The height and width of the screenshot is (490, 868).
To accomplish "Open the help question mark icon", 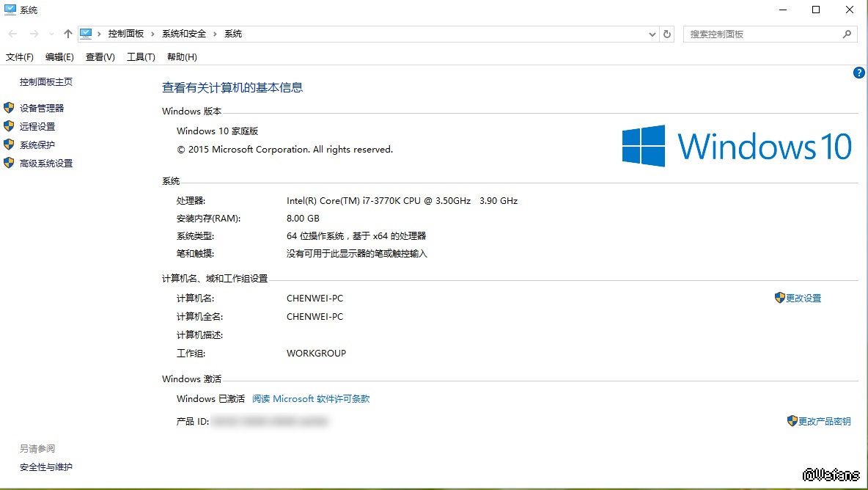I will [858, 73].
